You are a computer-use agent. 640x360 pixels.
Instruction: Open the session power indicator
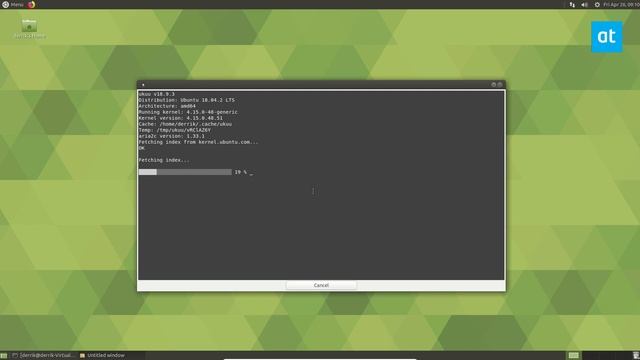coord(597,4)
